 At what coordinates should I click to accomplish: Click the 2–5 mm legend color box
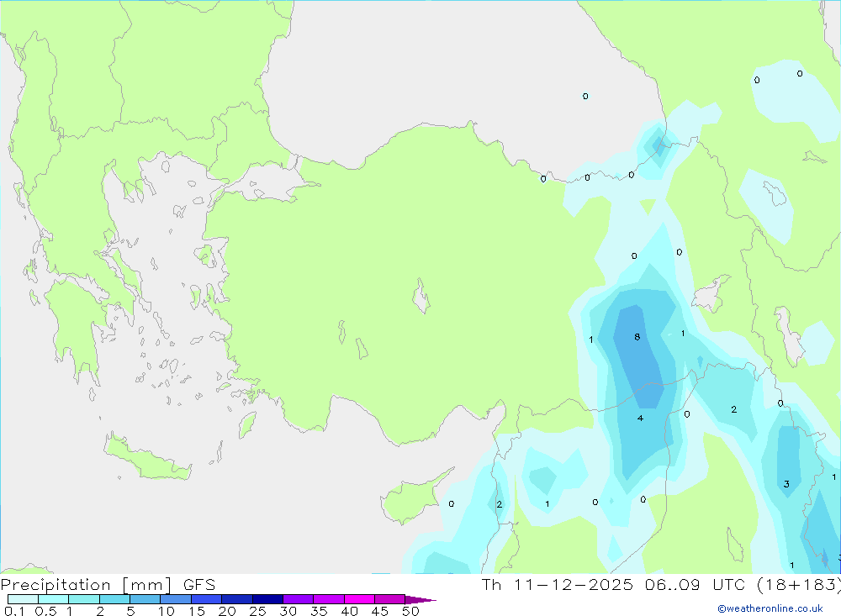point(114,599)
